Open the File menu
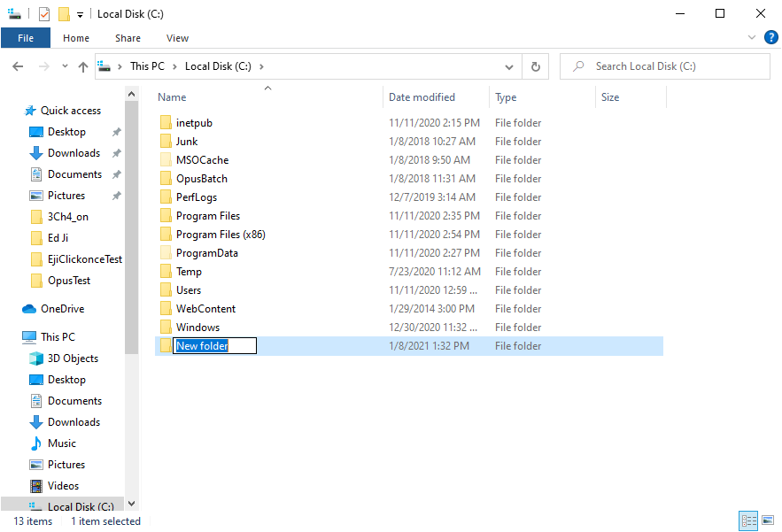 [x=26, y=38]
